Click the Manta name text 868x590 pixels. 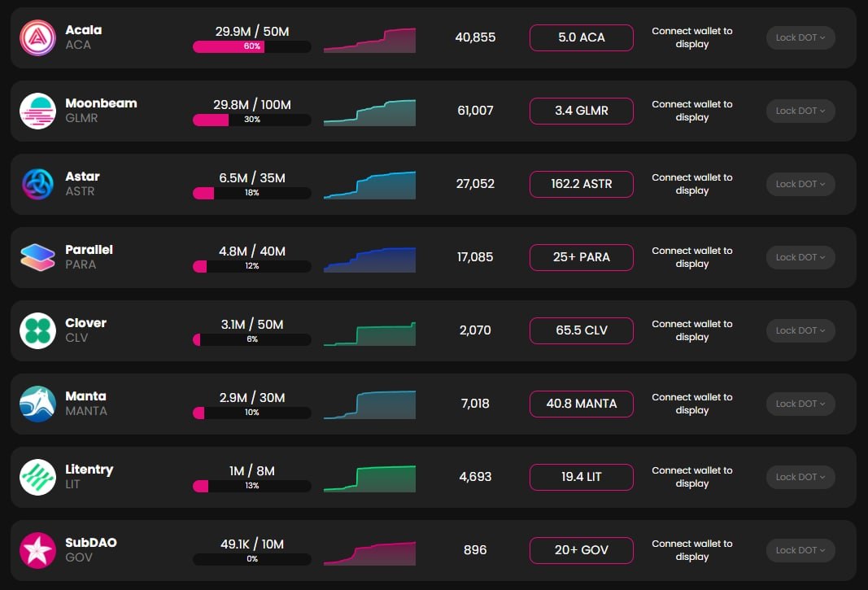click(85, 396)
